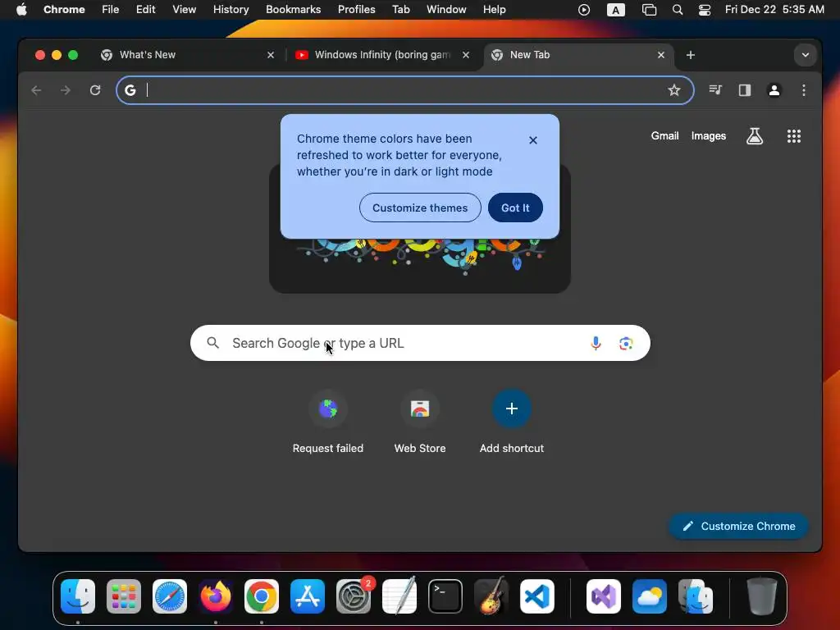Open the File menu
Screen dimensions: 840x630
(111, 10)
